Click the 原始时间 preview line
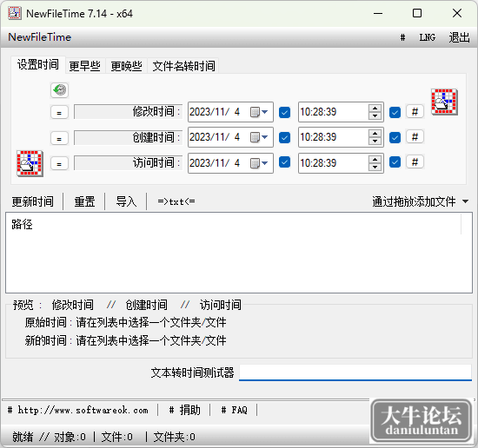Image resolution: width=478 pixels, height=448 pixels. pos(126,322)
